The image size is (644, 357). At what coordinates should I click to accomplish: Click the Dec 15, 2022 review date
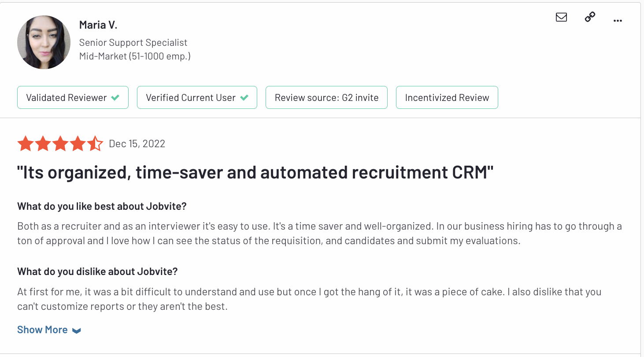point(137,144)
